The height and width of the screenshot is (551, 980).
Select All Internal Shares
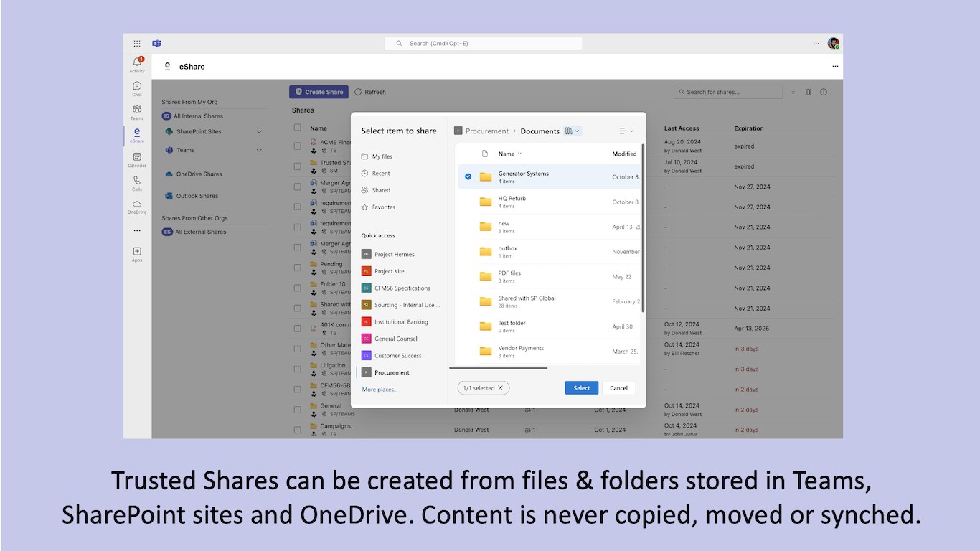(192, 116)
